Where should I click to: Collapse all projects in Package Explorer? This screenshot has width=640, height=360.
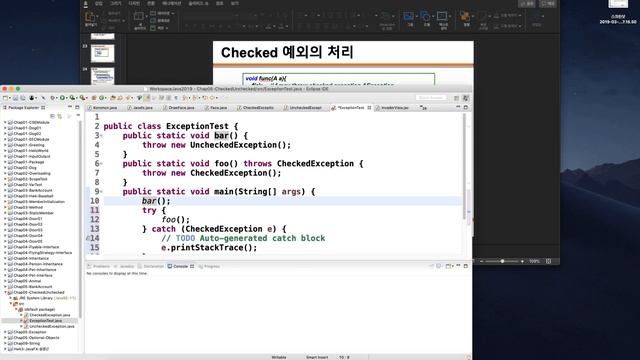click(52, 116)
